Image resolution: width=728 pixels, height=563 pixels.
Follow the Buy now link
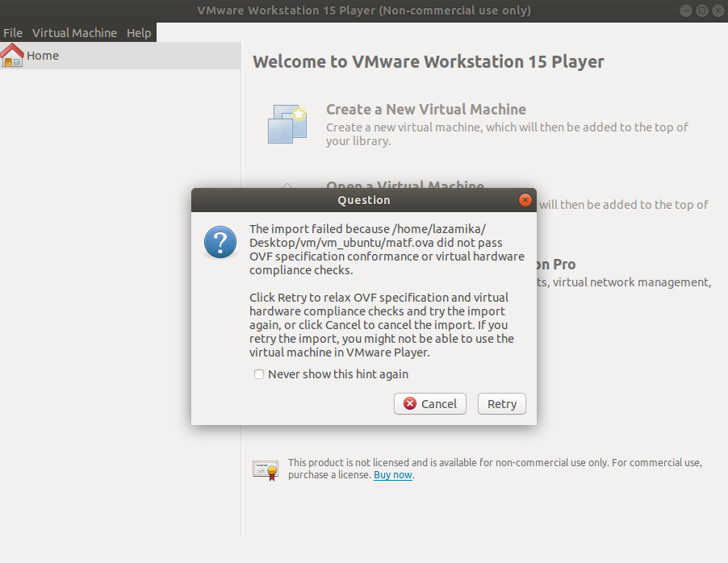point(393,475)
